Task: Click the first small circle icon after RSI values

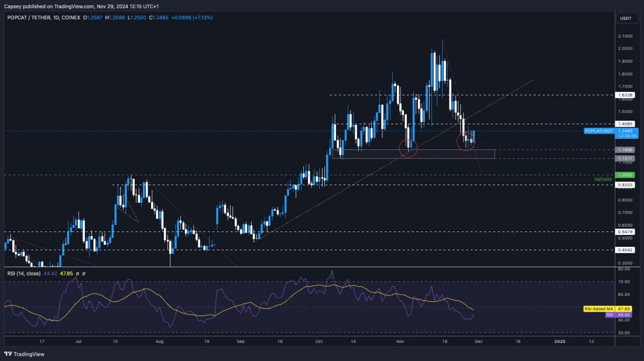Action: (x=77, y=273)
